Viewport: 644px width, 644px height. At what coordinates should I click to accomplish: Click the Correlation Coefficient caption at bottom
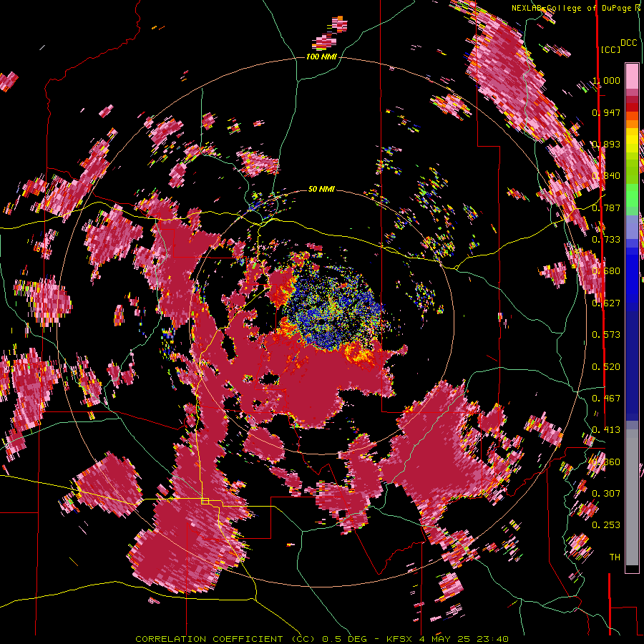322,639
